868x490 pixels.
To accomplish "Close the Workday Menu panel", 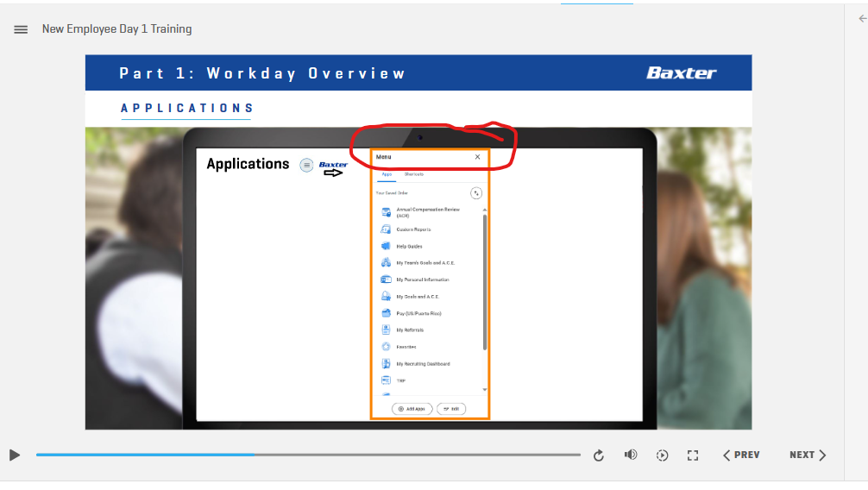I will pos(477,157).
